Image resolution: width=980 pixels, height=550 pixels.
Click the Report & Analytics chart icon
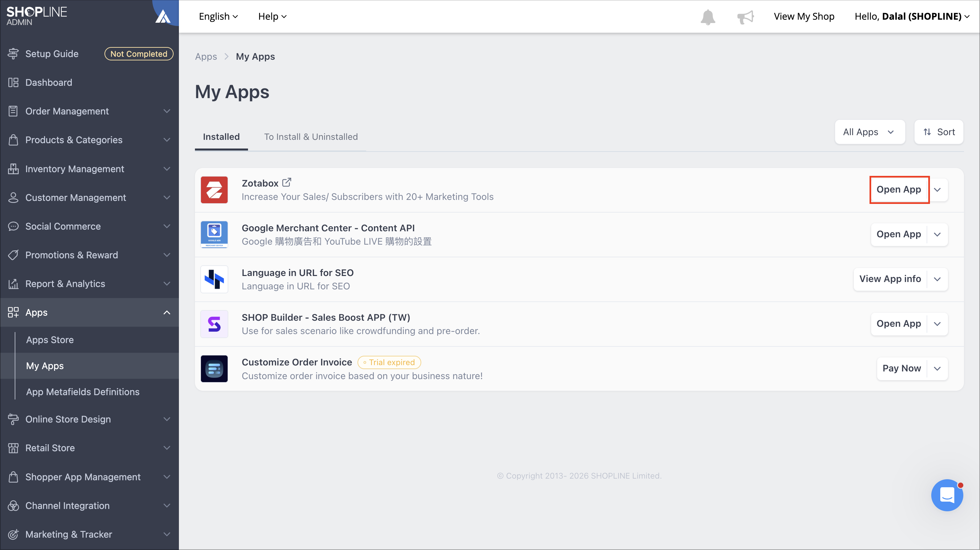[x=13, y=284]
